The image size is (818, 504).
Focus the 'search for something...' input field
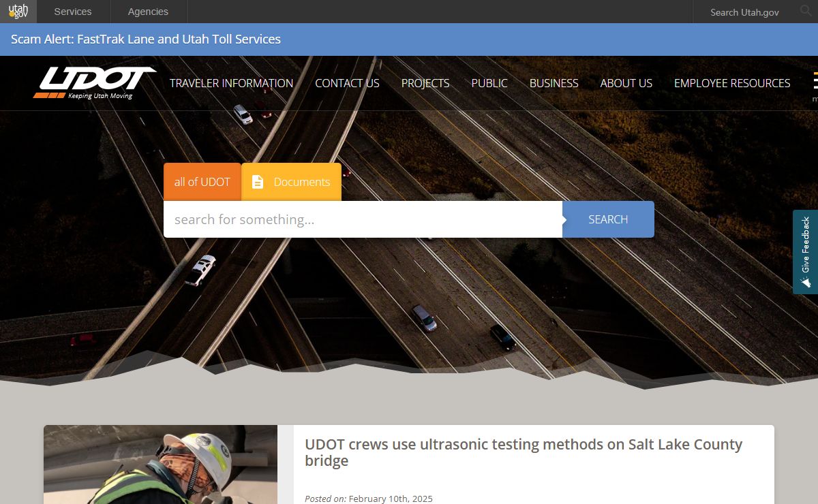tap(363, 219)
